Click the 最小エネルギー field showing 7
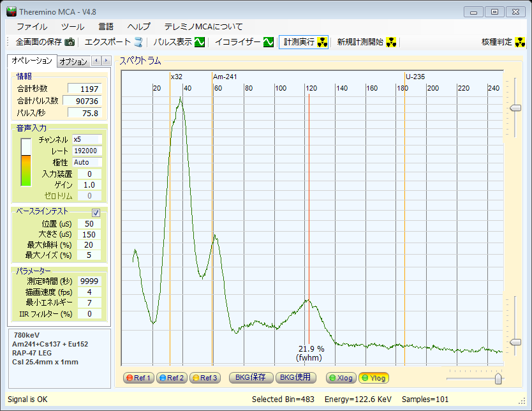This screenshot has width=532, height=411. pos(89,303)
